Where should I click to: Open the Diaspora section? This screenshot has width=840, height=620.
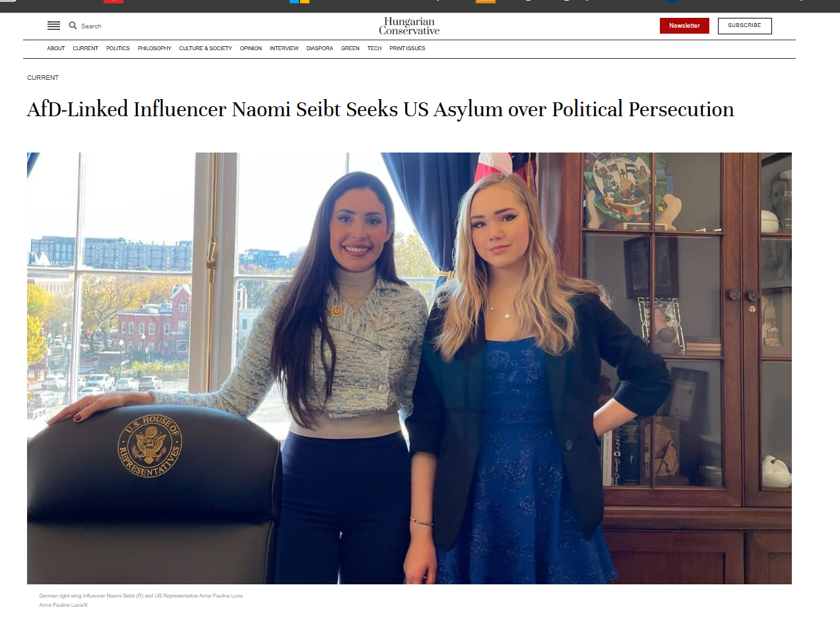point(319,48)
